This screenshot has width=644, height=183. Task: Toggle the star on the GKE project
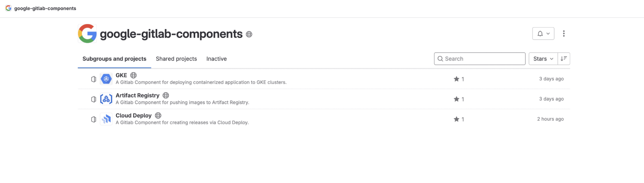[457, 79]
